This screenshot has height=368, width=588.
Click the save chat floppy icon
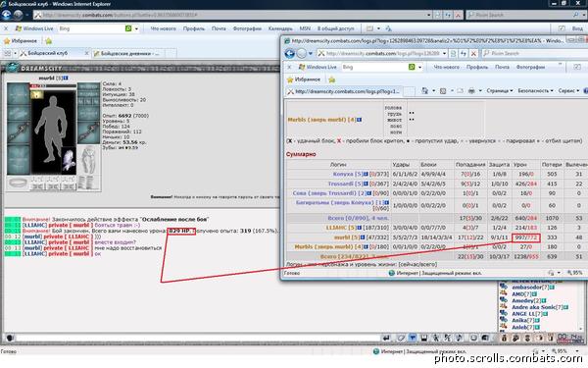coord(424,338)
